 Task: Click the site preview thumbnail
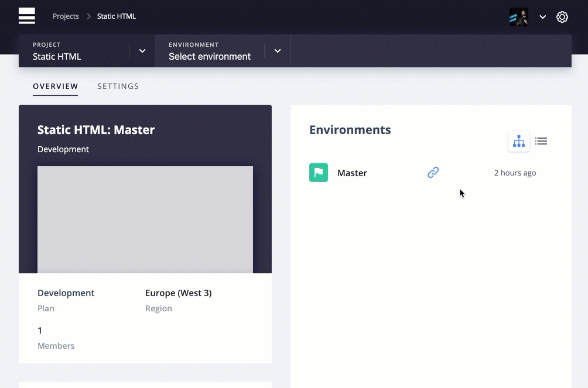145,219
